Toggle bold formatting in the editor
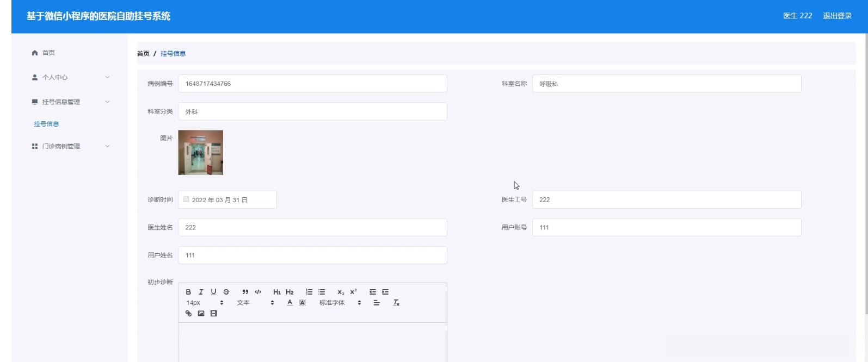The width and height of the screenshot is (868, 362). pos(188,292)
